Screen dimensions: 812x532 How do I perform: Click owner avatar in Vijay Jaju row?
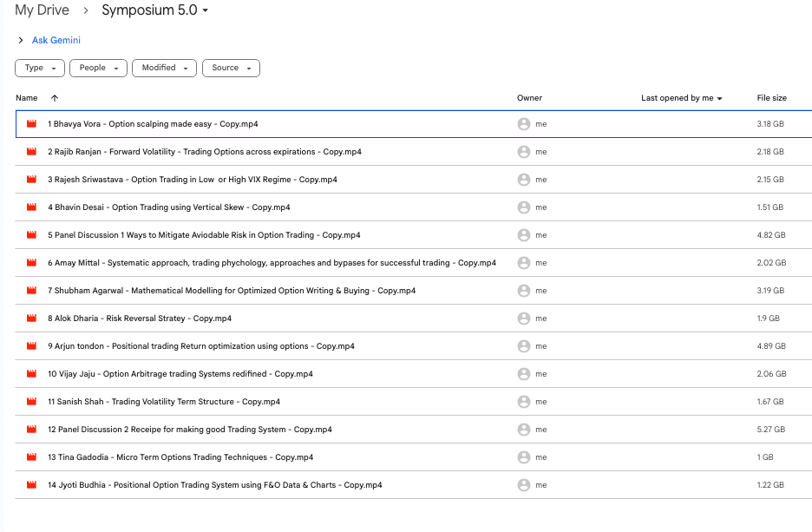524,373
